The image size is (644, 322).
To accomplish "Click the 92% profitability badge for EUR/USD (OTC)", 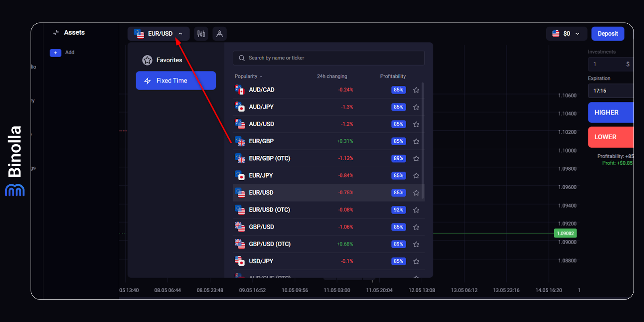I will click(398, 210).
